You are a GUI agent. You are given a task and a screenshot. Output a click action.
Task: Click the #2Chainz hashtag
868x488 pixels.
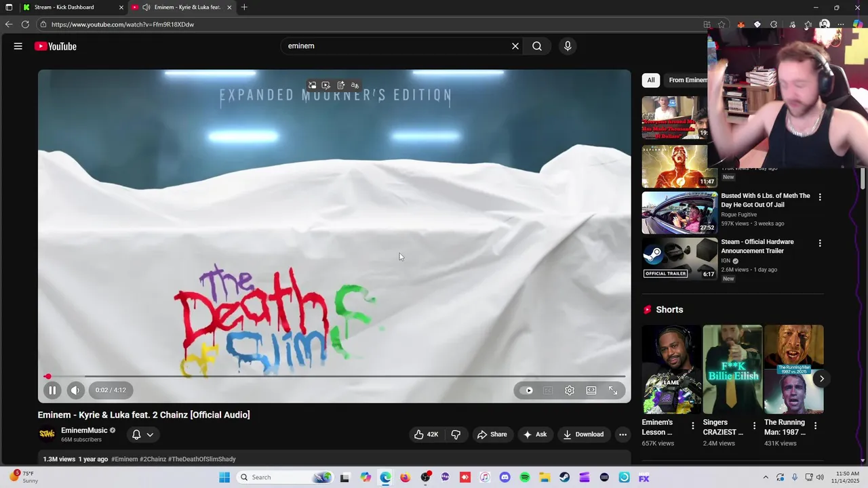click(x=153, y=459)
